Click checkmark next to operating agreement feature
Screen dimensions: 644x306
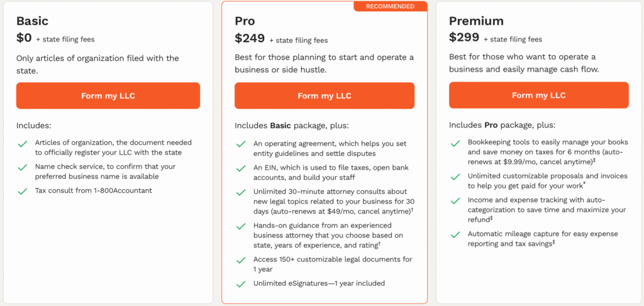pyautogui.click(x=241, y=144)
